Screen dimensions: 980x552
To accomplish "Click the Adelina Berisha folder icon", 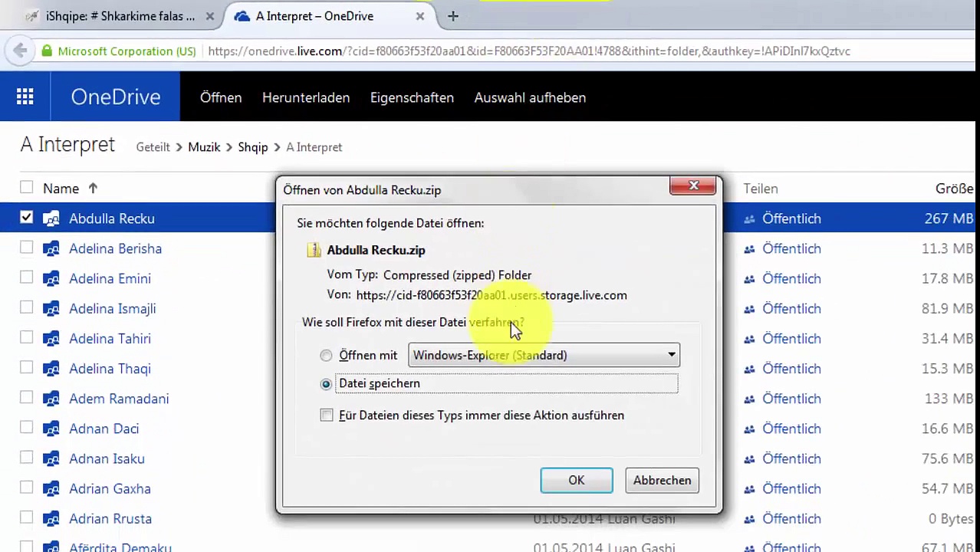I will coord(51,248).
